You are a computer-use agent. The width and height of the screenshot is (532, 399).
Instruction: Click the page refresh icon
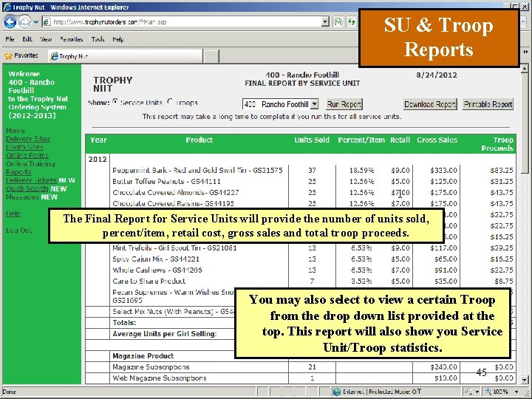pyautogui.click(x=352, y=21)
